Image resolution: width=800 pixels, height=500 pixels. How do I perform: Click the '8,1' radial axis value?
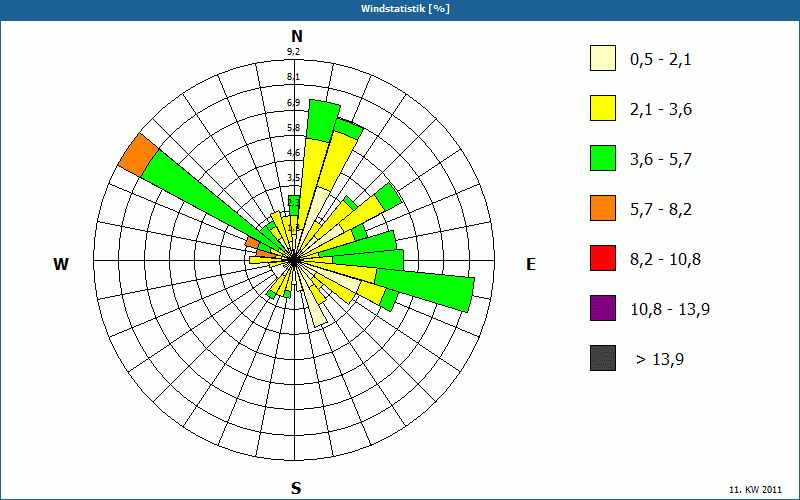(293, 77)
